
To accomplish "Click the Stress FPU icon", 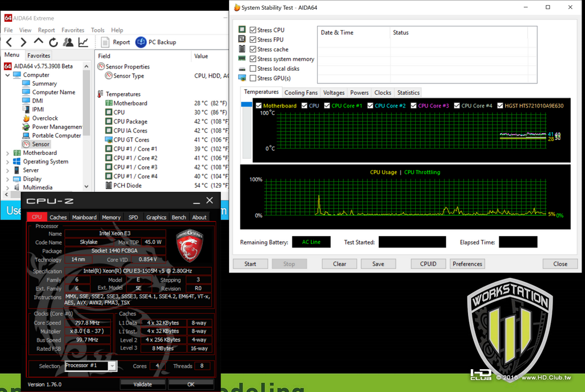I will (242, 39).
